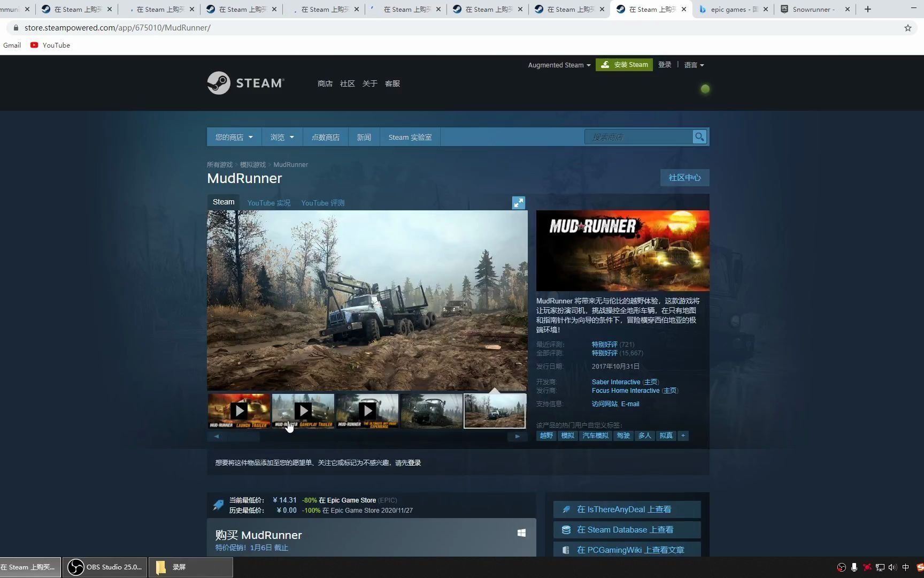This screenshot has width=924, height=578.
Task: Open the IsThereAnyDeal lookup via its icon
Action: click(x=566, y=509)
